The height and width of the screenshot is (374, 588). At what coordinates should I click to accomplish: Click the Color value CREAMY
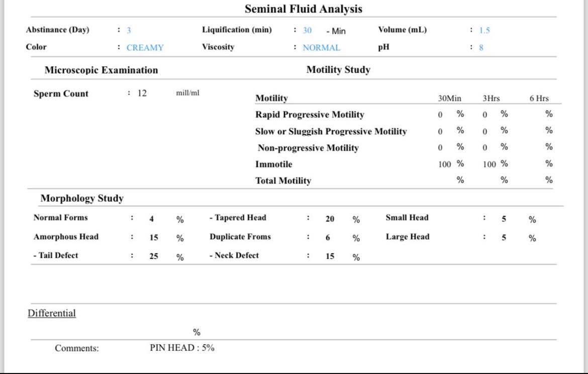pos(145,48)
